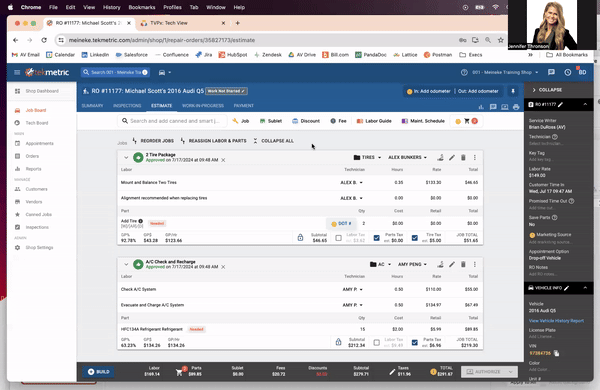Edit Vehicle Info pencil icon
Image resolution: width=600 pixels, height=390 pixels.
tap(567, 288)
